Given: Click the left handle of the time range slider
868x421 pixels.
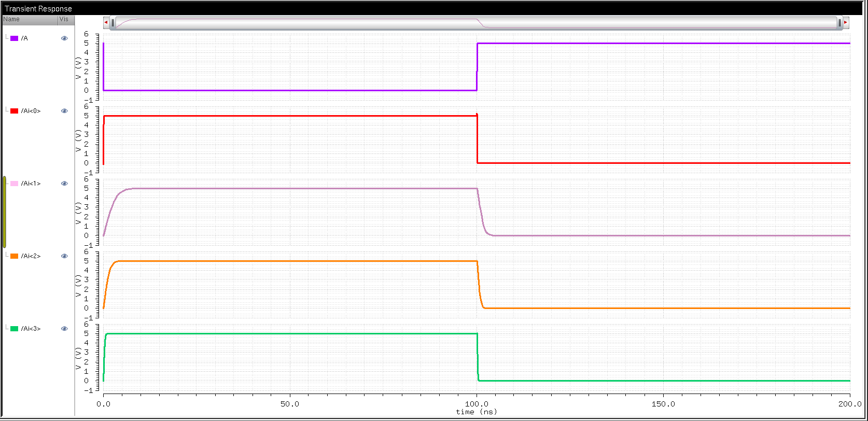Looking at the screenshot, I should (x=113, y=22).
